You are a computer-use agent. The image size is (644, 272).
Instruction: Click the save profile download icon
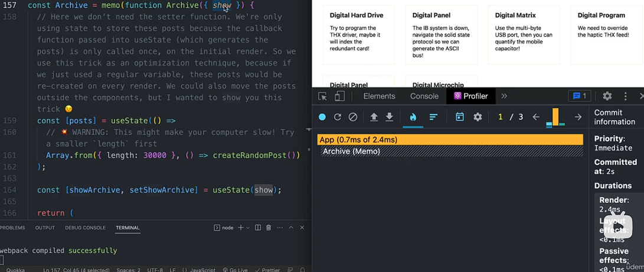390,117
